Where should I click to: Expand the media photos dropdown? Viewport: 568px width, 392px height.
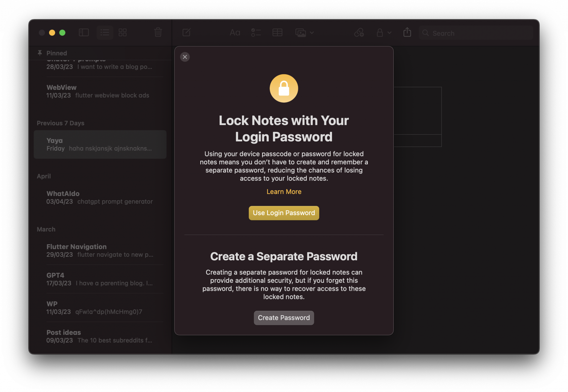pos(305,33)
